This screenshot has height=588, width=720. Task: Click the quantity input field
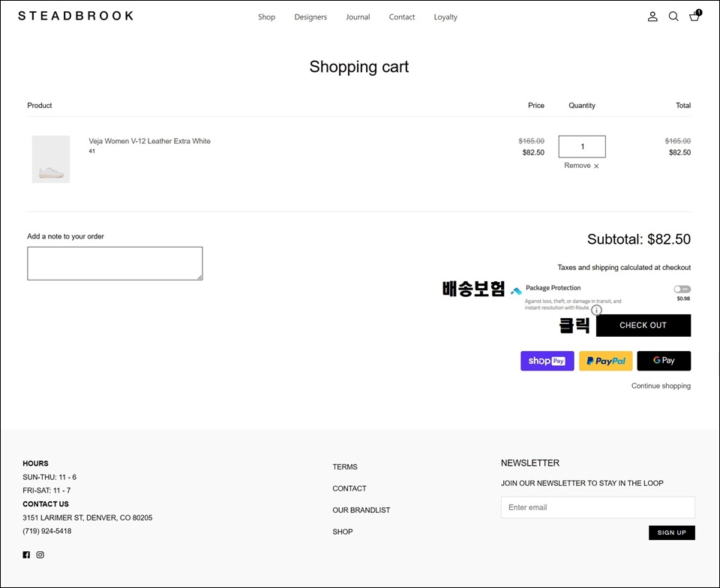[582, 147]
